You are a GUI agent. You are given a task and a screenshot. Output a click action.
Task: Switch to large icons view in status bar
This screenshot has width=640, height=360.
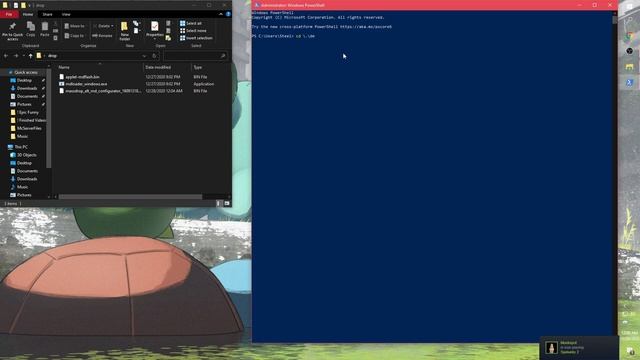point(227,203)
